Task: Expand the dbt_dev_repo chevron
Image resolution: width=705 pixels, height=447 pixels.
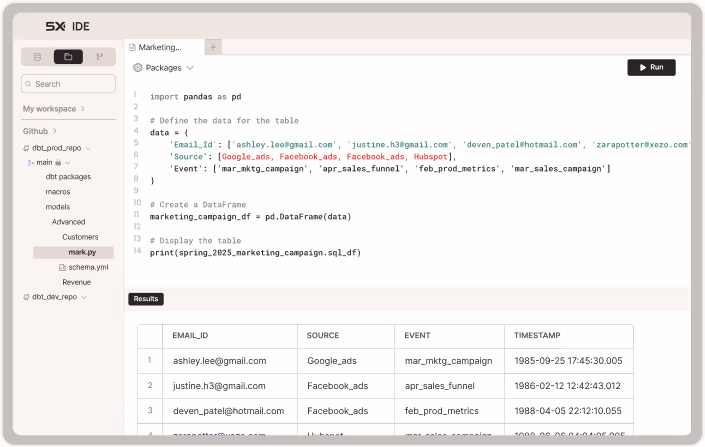Action: click(x=84, y=297)
